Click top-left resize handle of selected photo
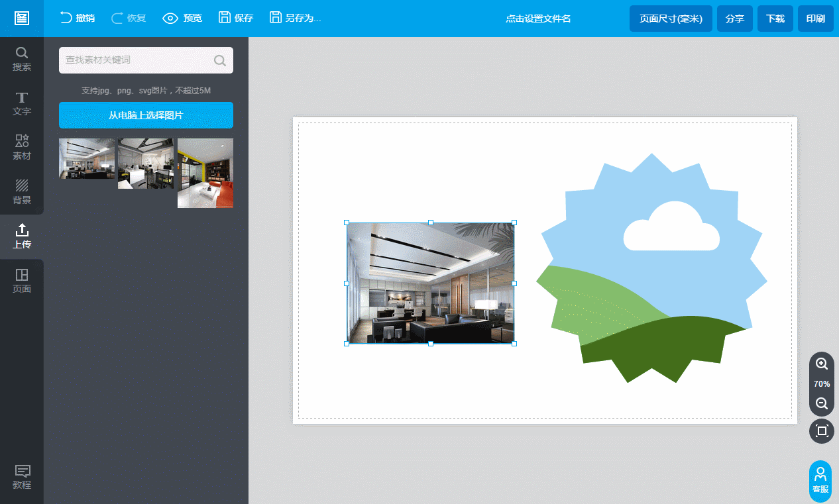839x504 pixels. pos(347,223)
